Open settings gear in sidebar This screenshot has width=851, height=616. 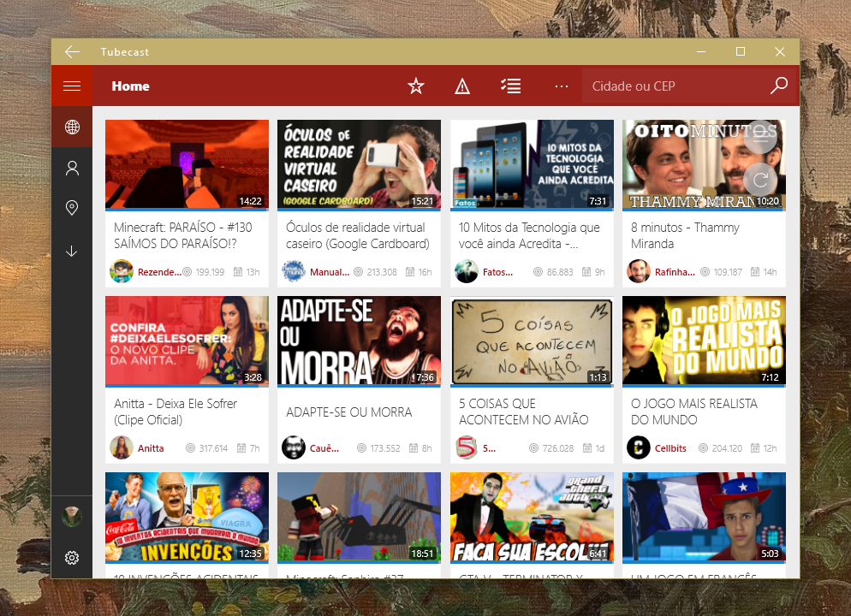pyautogui.click(x=72, y=558)
